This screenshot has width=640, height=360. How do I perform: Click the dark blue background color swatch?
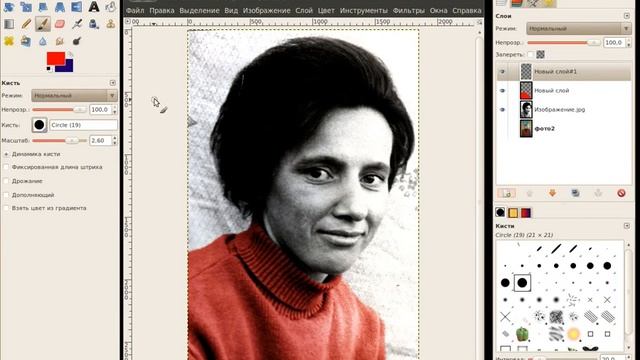pos(69,67)
